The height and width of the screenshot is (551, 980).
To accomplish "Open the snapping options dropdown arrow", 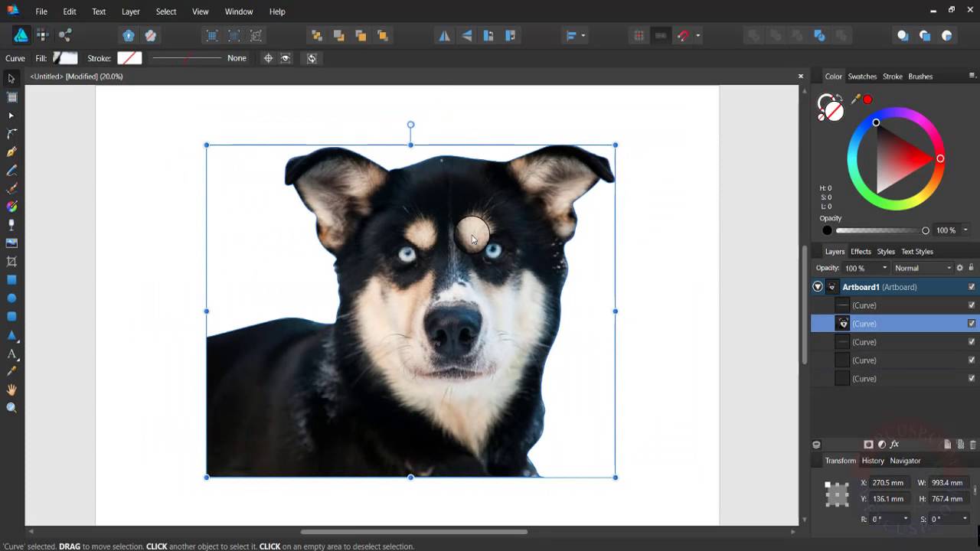I will tap(697, 35).
